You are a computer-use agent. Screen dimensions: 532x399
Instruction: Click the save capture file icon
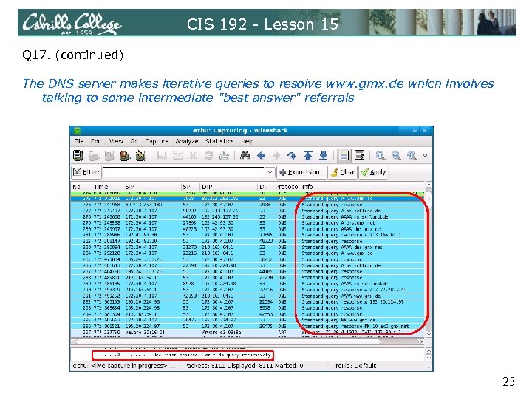(177, 156)
